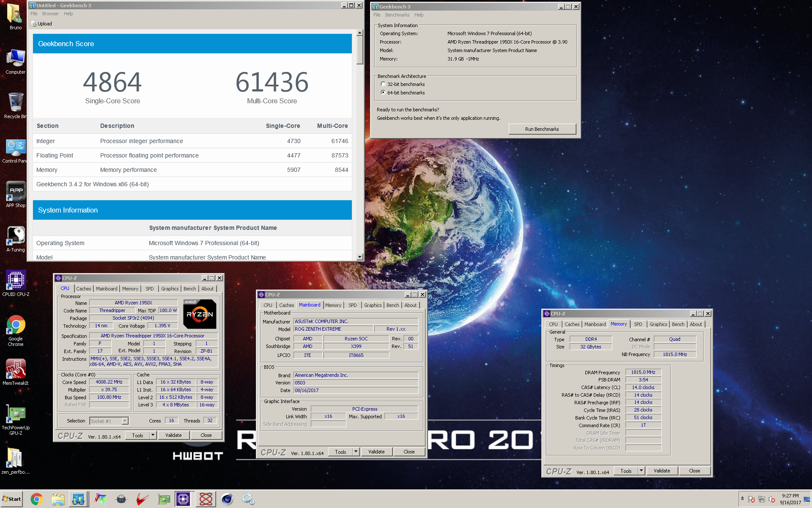Open SPD tab in the CPU-Z motherboard window
Screen dimensions: 812x508
(x=353, y=305)
